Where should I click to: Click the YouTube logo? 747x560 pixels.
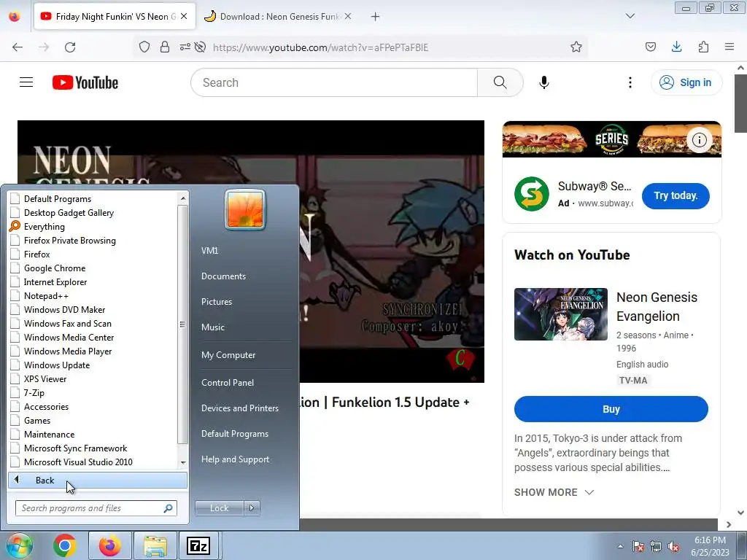point(85,82)
